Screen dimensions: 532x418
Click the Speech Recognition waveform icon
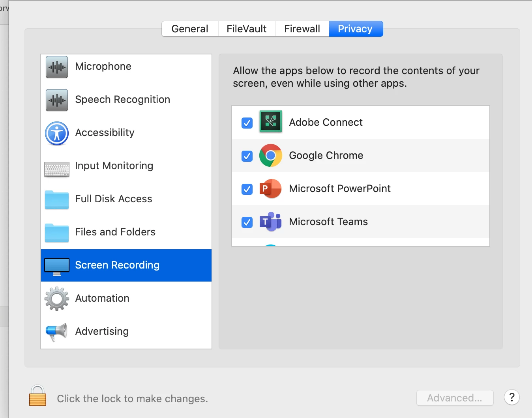point(57,100)
